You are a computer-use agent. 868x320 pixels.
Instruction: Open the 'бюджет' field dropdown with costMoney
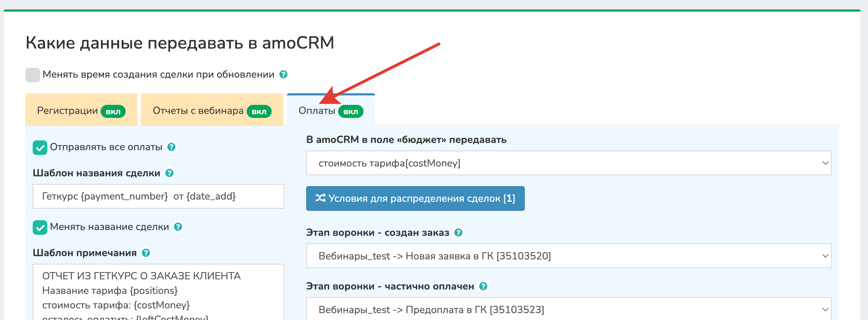(x=568, y=163)
